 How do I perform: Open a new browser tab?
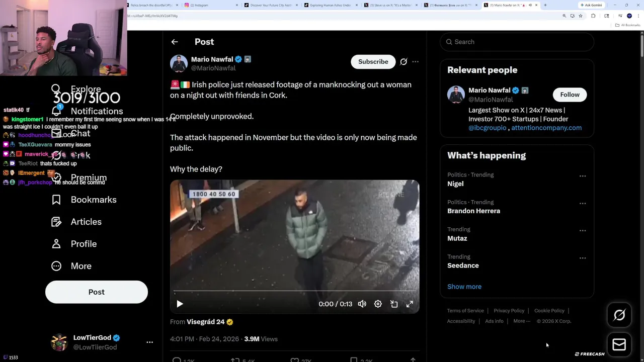545,5
